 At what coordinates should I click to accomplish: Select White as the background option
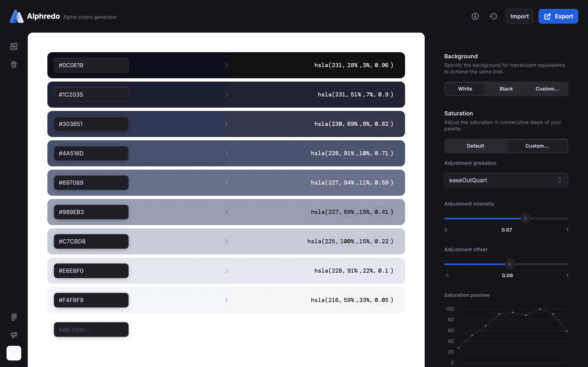pyautogui.click(x=465, y=89)
